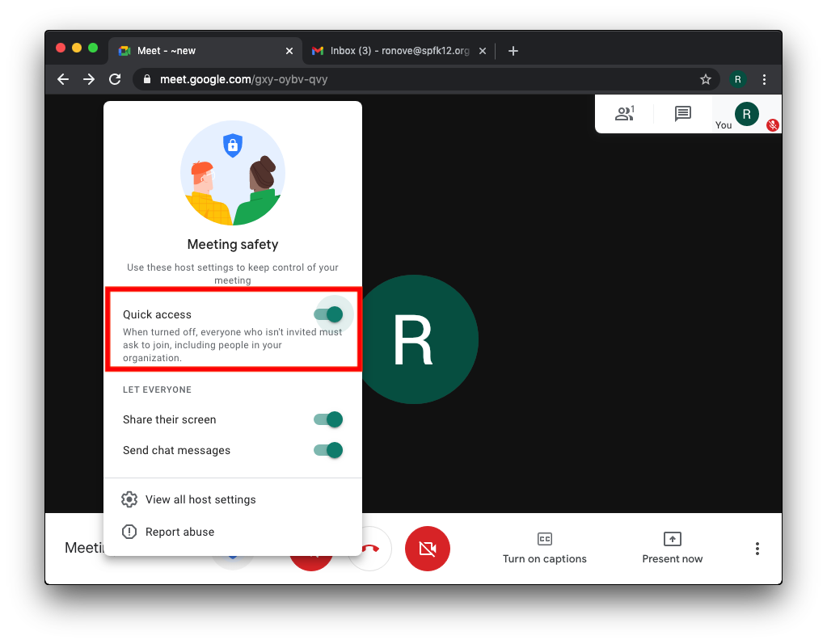
Task: Open the participants people icon
Action: point(624,114)
